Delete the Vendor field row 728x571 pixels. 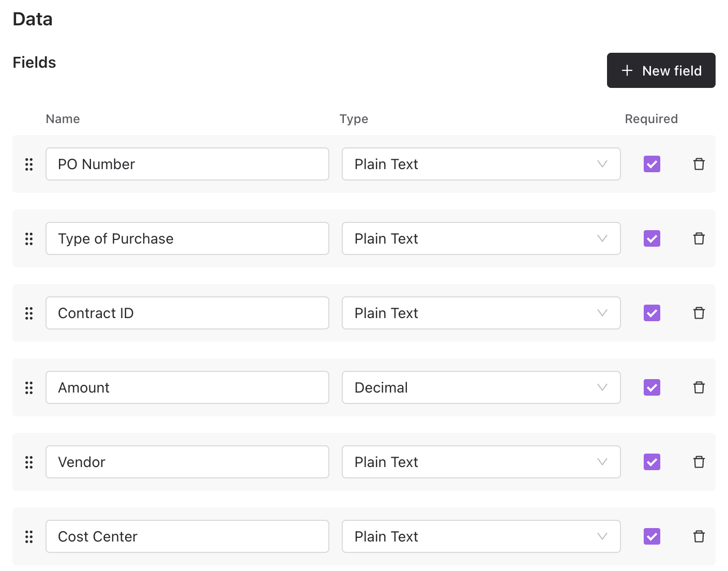click(699, 462)
